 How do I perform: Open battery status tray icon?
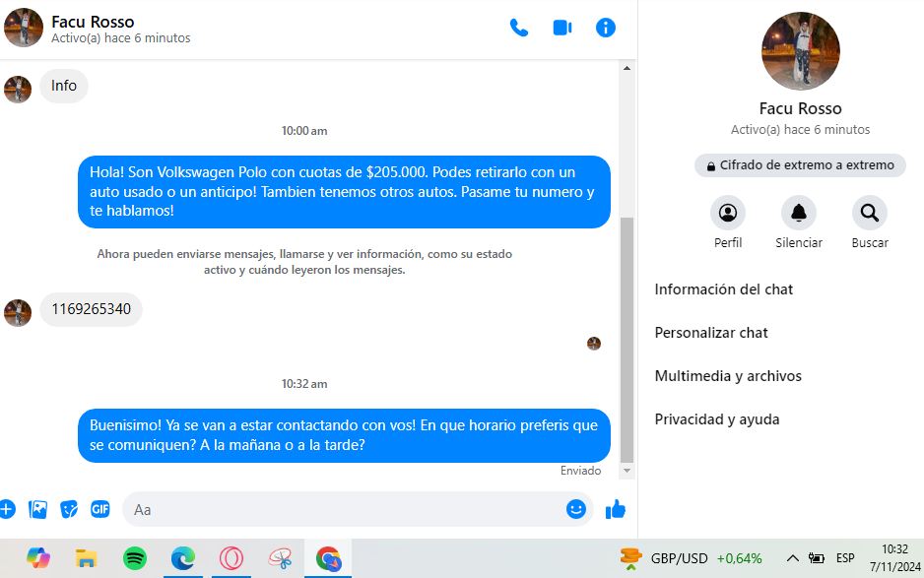tap(817, 558)
